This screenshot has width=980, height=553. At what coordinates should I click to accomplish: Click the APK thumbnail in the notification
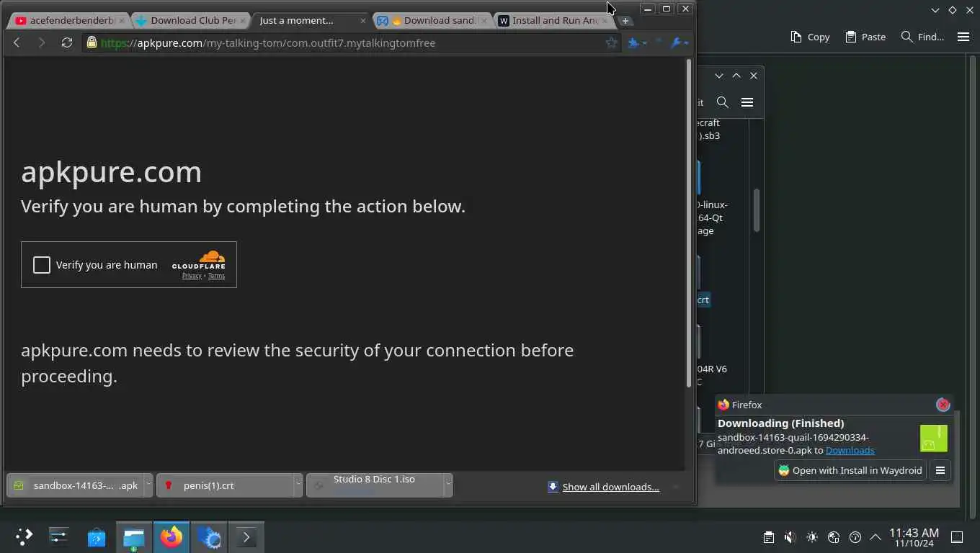click(x=934, y=439)
